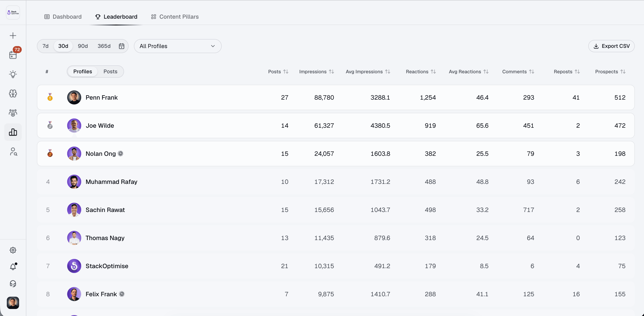Click Thomas Nagy's reactions value 318
The height and width of the screenshot is (316, 644).
click(x=430, y=238)
